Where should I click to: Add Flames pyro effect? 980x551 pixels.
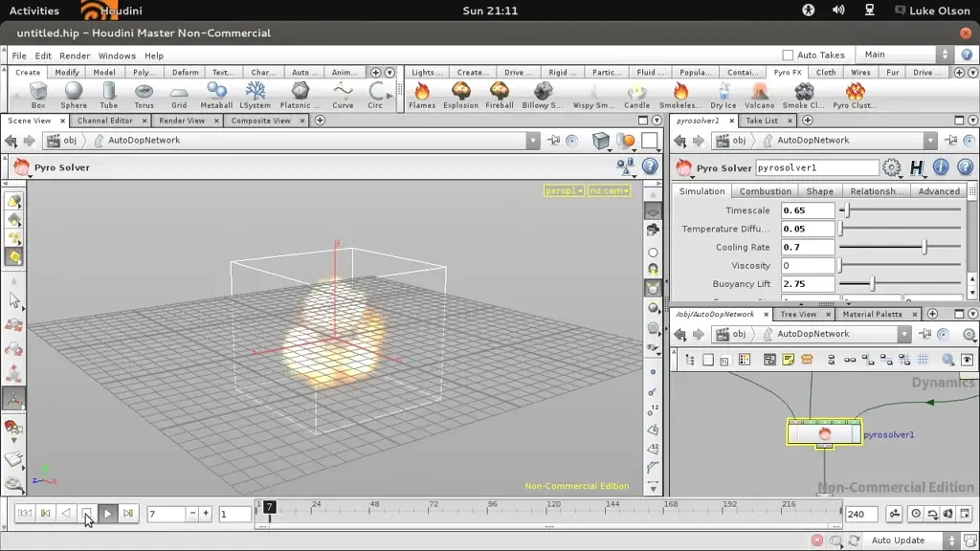(422, 95)
